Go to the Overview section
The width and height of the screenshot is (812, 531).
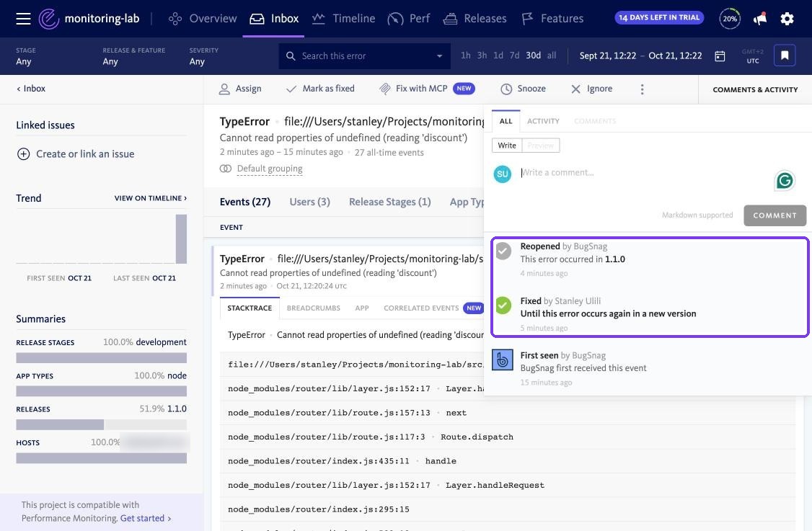click(x=203, y=19)
